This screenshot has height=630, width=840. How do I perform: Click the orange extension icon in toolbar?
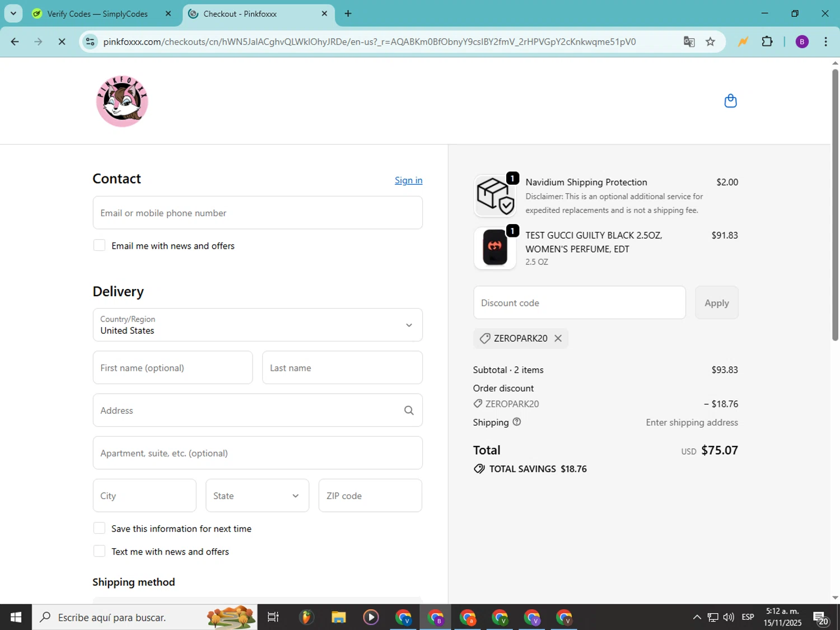[x=743, y=41]
